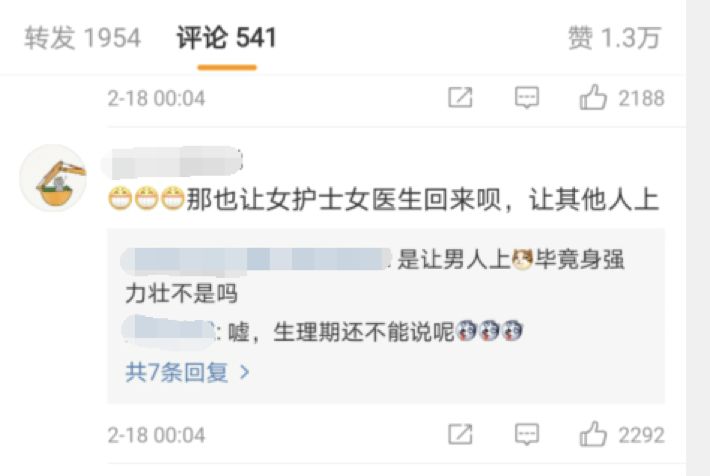Tap the reply 是让男人上 毕竟身强力壮不是吗
This screenshot has width=710, height=476.
(x=375, y=276)
